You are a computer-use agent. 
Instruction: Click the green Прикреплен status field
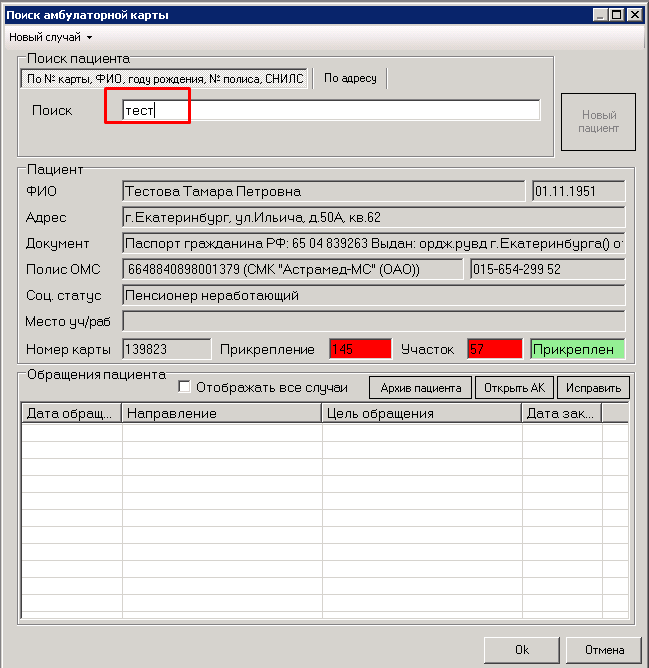(577, 349)
